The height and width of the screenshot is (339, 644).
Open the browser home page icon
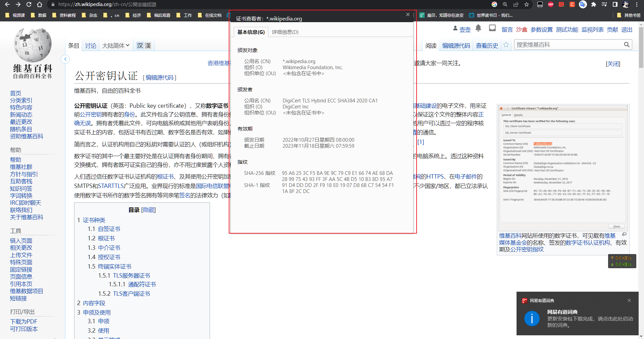click(40, 4)
